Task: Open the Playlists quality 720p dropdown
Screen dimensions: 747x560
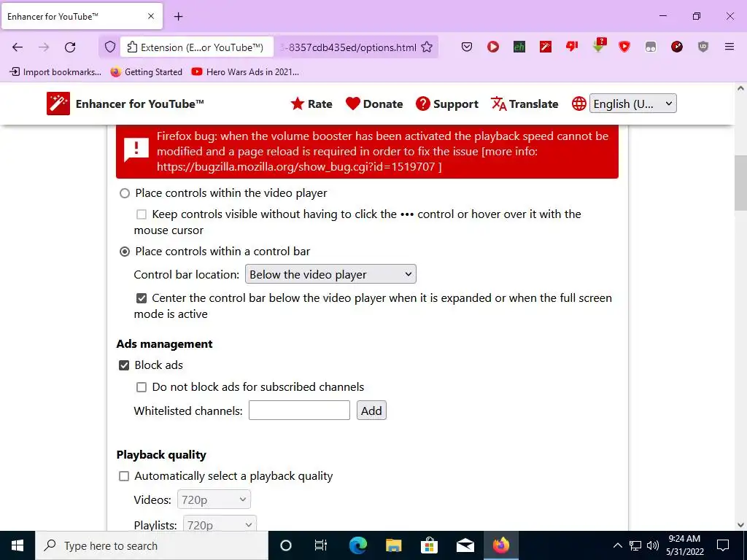Action: (x=220, y=524)
